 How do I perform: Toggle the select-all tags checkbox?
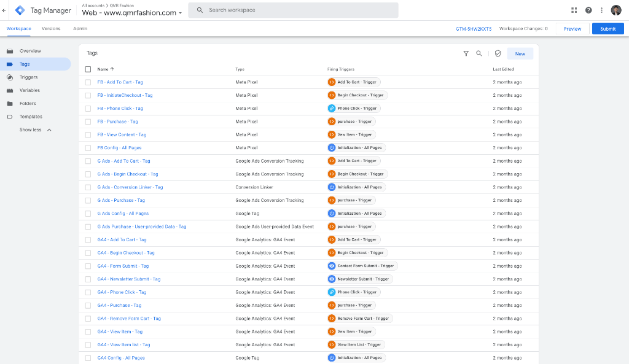[88, 69]
